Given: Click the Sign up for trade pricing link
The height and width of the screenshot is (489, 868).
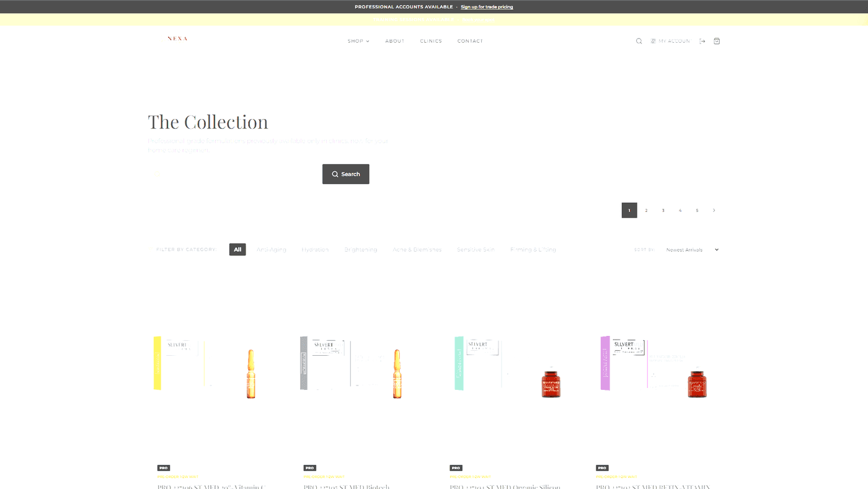Looking at the screenshot, I should 487,6.
